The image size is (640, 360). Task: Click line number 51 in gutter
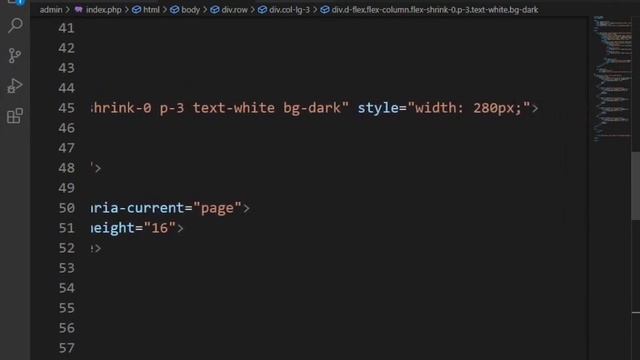pos(66,228)
